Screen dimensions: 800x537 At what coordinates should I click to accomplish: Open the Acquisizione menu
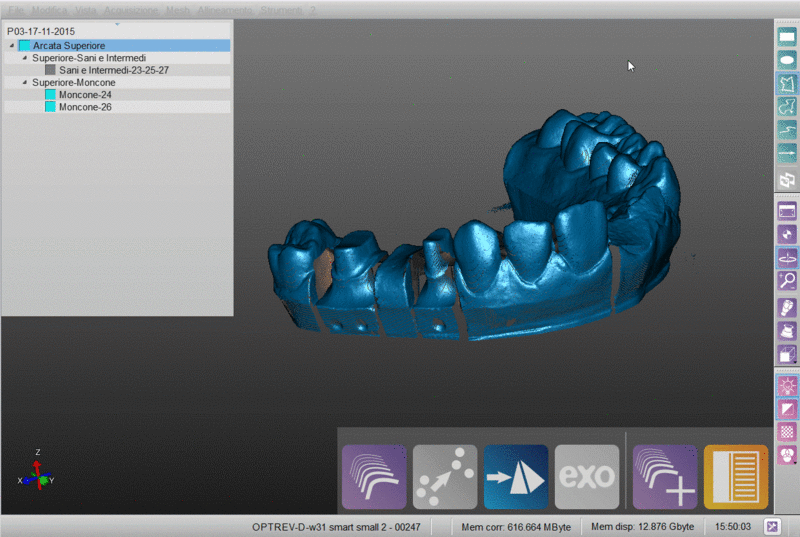[x=132, y=9]
